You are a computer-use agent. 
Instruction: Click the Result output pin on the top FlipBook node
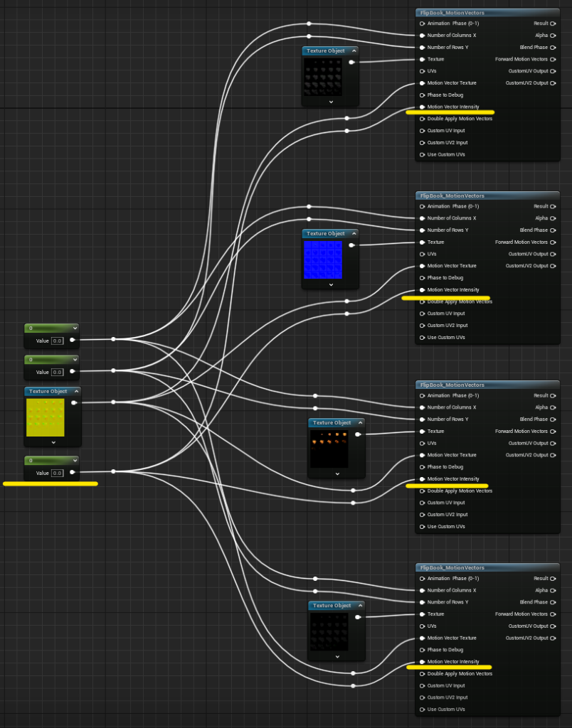(553, 23)
